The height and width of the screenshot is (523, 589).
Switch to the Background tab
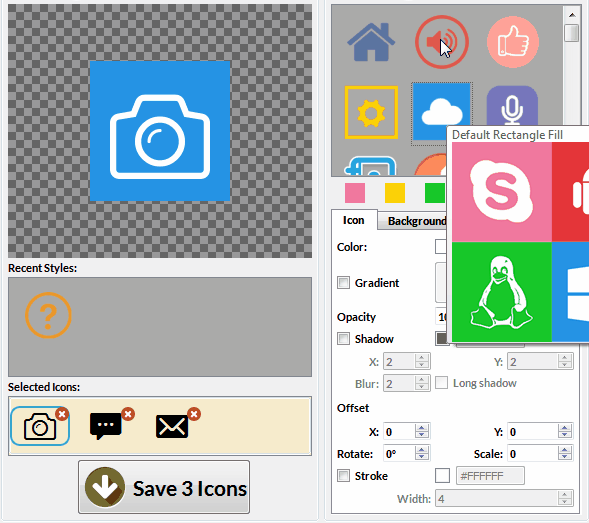point(412,221)
